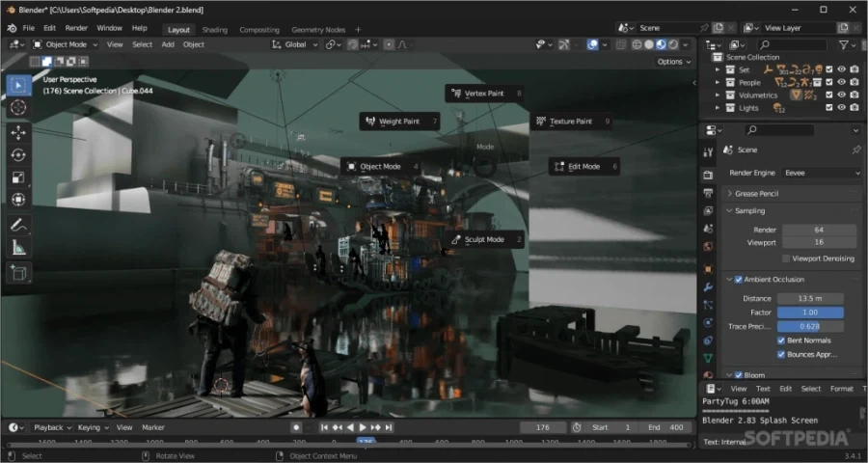This screenshot has height=463, width=868.
Task: Open the Global transform orientation dropdown
Action: (x=295, y=45)
